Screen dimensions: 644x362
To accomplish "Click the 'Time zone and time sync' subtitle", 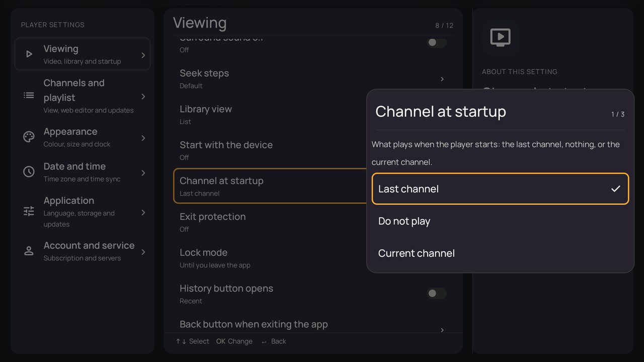I will point(82,179).
